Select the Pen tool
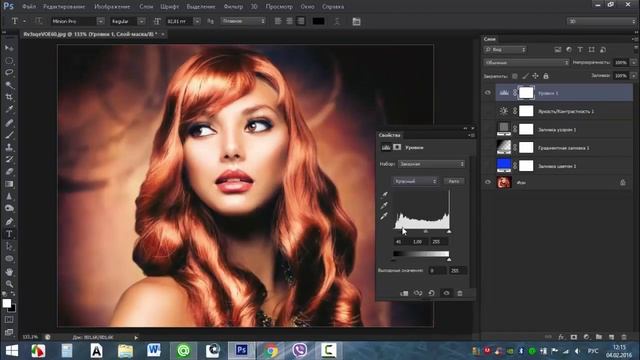Image resolution: width=640 pixels, height=360 pixels. pos(9,222)
